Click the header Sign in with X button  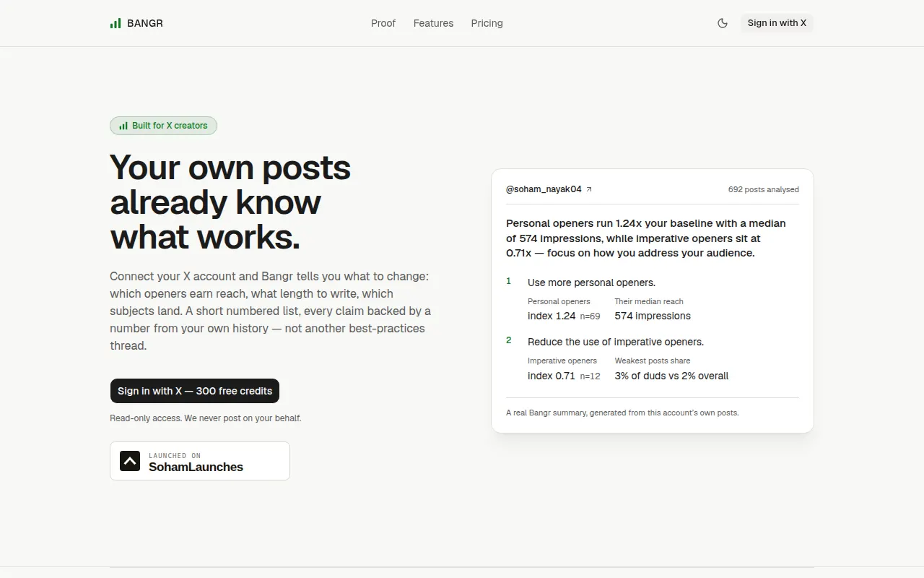tap(777, 23)
